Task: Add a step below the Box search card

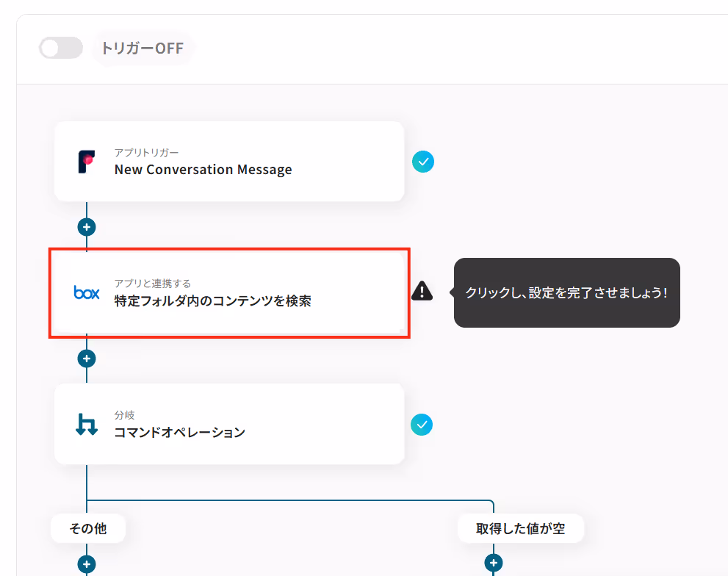Action: 87,359
